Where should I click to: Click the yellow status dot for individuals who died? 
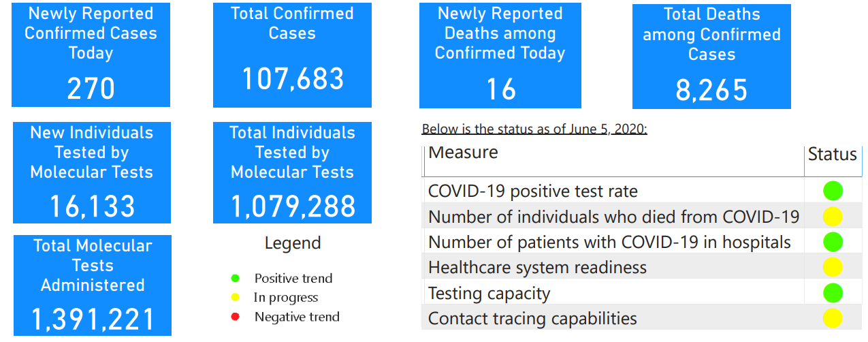pos(833,217)
